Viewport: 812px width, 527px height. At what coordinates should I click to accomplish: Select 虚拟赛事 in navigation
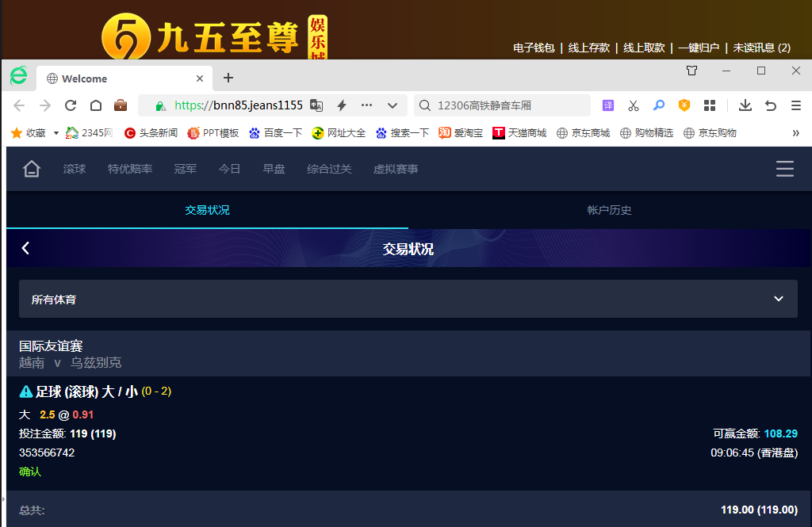[x=396, y=169]
